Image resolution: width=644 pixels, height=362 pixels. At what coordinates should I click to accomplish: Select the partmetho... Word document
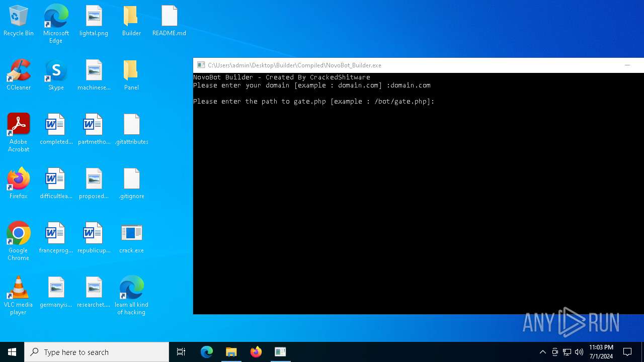94,130
